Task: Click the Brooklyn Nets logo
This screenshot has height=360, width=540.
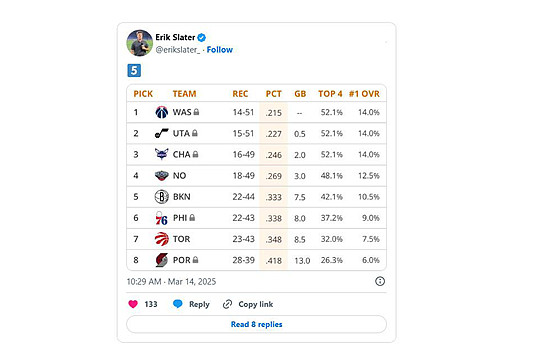Action: click(x=162, y=197)
